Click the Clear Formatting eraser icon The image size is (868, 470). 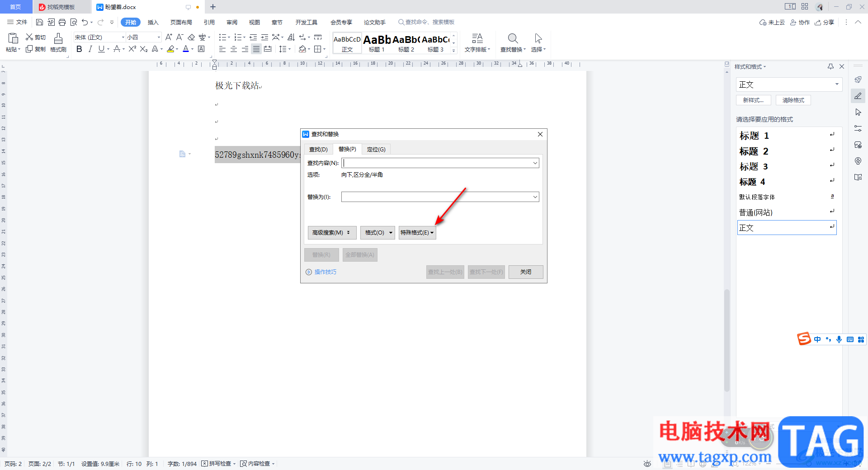click(x=191, y=37)
